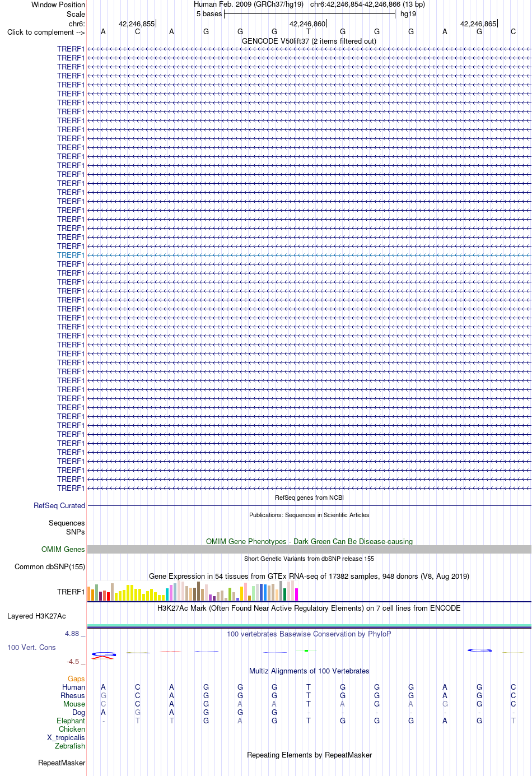Click the Dog alignment row label
Viewport: 532px width, 776px height.
pyautogui.click(x=79, y=712)
